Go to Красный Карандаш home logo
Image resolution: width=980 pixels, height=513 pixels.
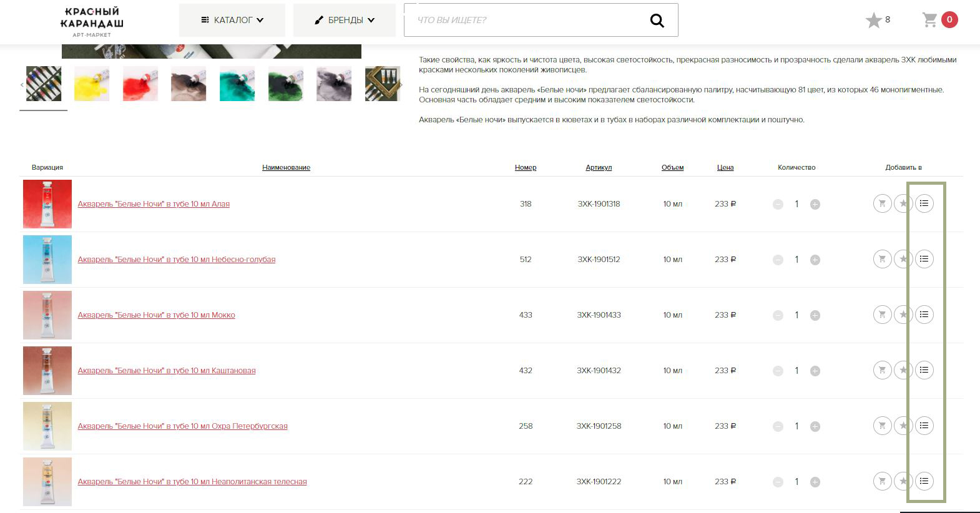92,21
